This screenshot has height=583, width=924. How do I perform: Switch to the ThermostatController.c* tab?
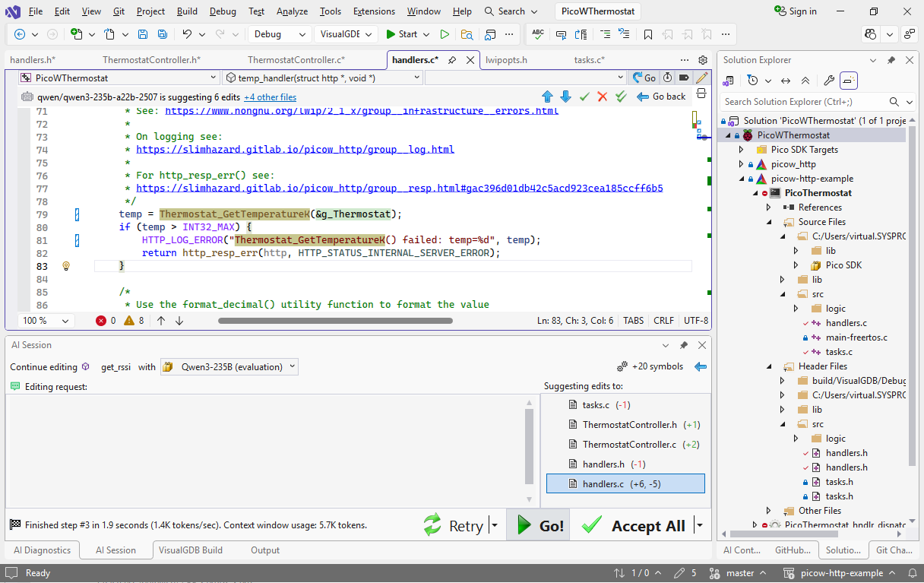tap(296, 60)
